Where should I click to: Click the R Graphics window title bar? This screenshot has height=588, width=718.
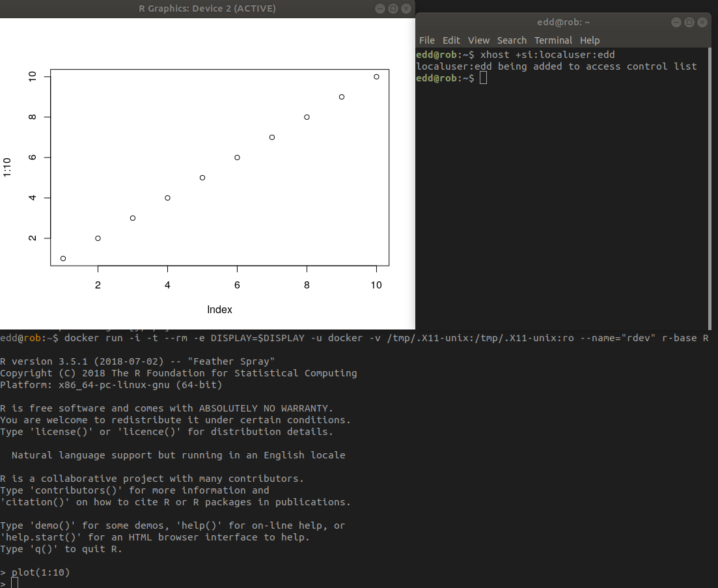point(207,8)
